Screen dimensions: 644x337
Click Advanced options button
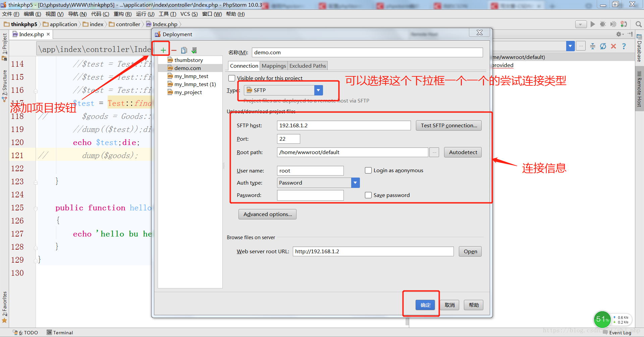click(267, 214)
